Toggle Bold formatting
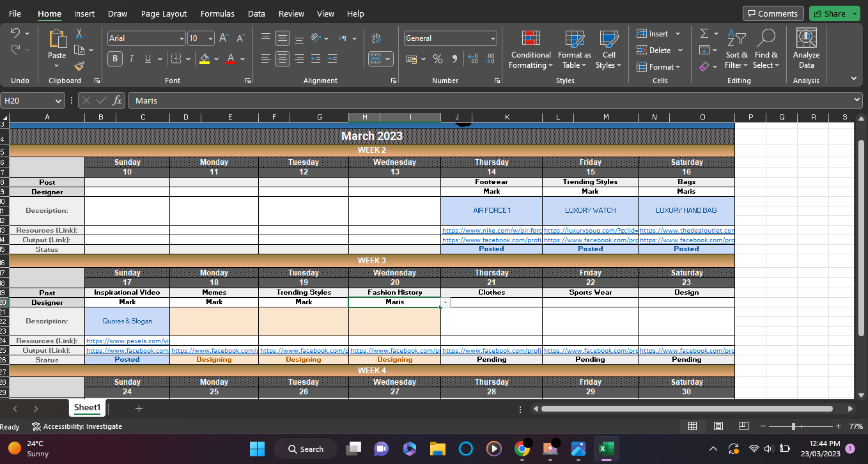The height and width of the screenshot is (464, 868). [115, 59]
